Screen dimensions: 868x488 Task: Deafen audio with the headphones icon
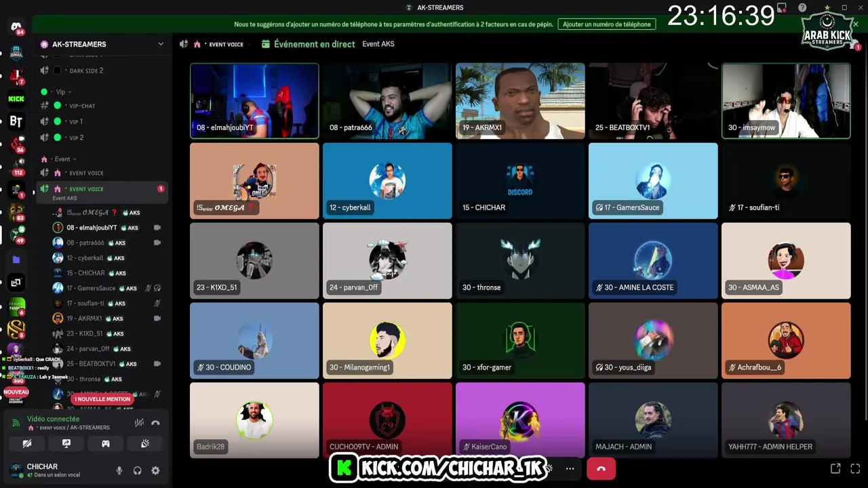click(138, 470)
